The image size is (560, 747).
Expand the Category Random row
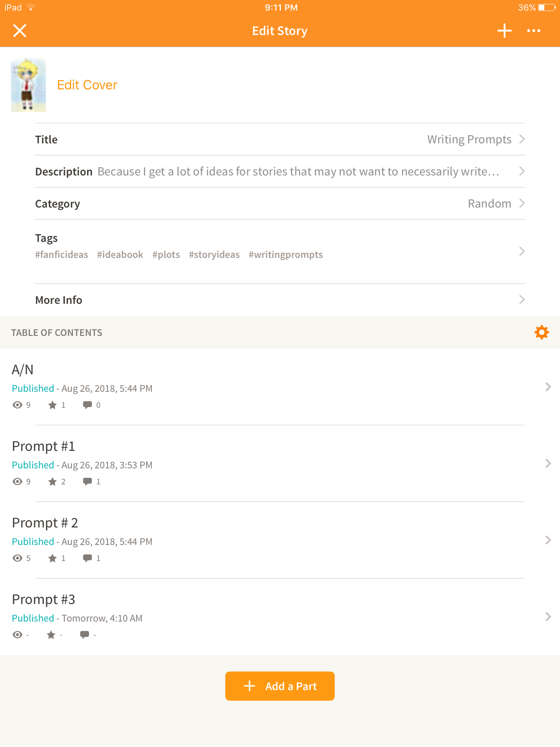[x=280, y=203]
